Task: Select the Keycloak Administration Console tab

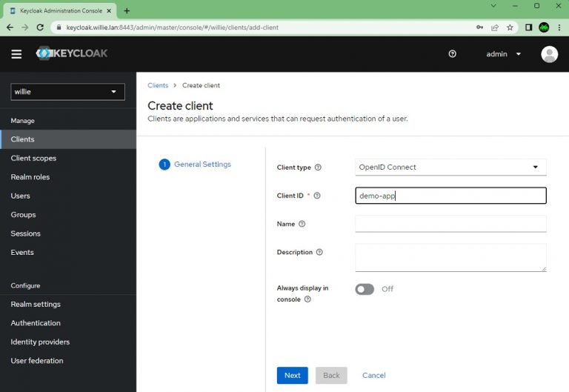Action: click(60, 11)
